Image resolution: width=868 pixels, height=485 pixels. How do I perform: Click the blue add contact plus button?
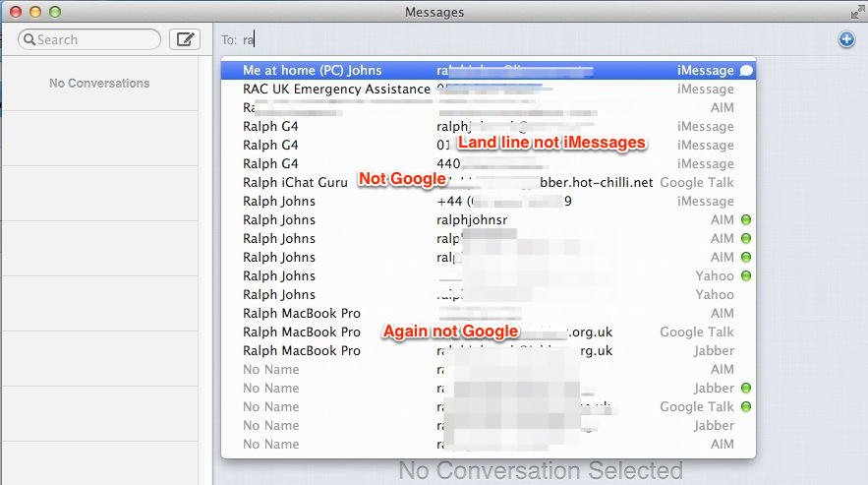[846, 39]
